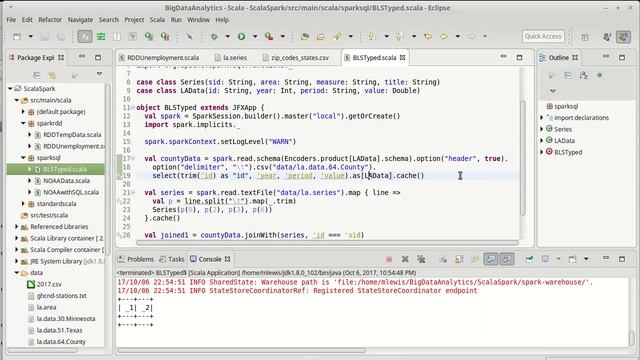640x360 pixels.
Task: Open the Refactor menu
Action: [x=50, y=20]
